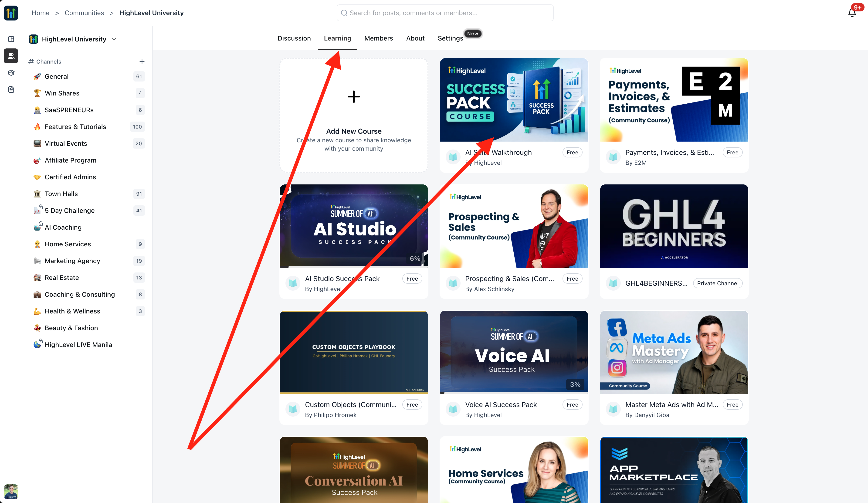
Task: Open the Home Services community course thumbnail
Action: [x=514, y=470]
